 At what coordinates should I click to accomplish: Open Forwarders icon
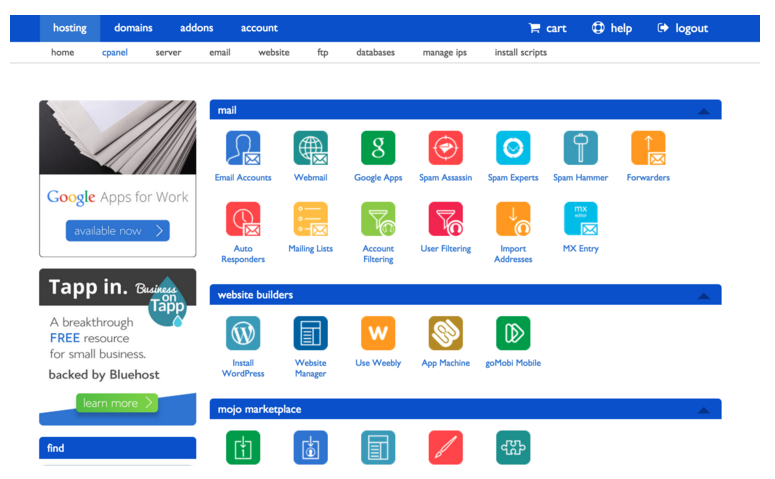tap(648, 148)
